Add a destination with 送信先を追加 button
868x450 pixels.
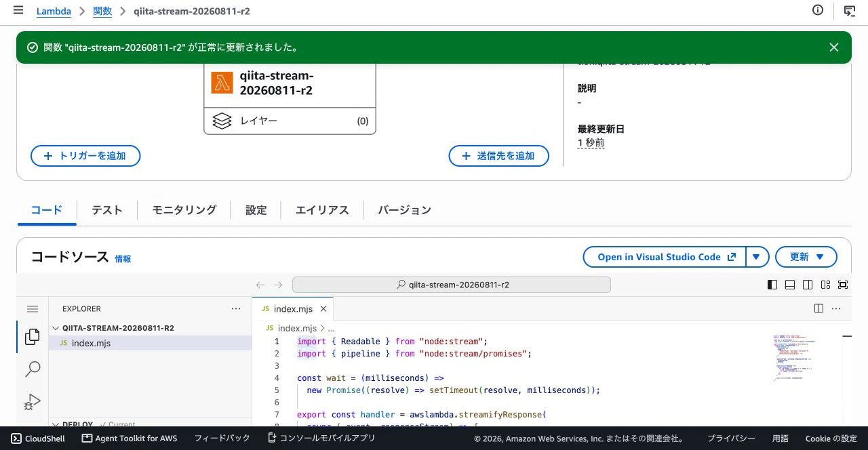click(498, 156)
